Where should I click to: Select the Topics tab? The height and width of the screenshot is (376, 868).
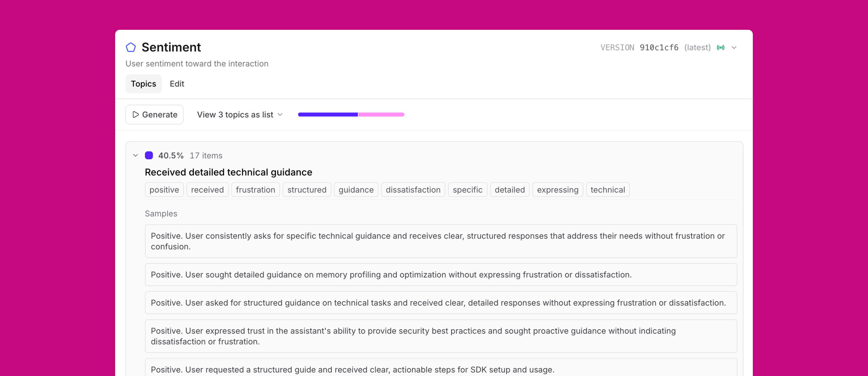(x=143, y=84)
